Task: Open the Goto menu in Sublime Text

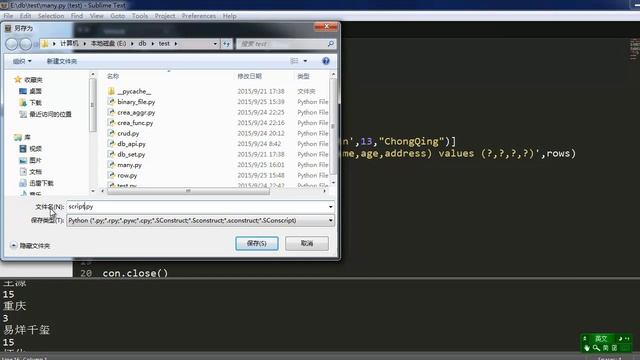Action: [x=118, y=16]
